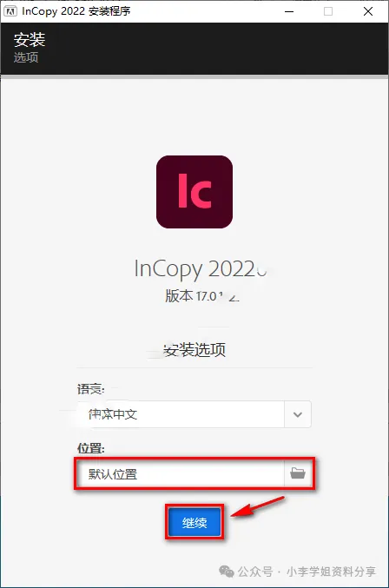Click the 语言 label
The height and width of the screenshot is (588, 389).
point(90,389)
